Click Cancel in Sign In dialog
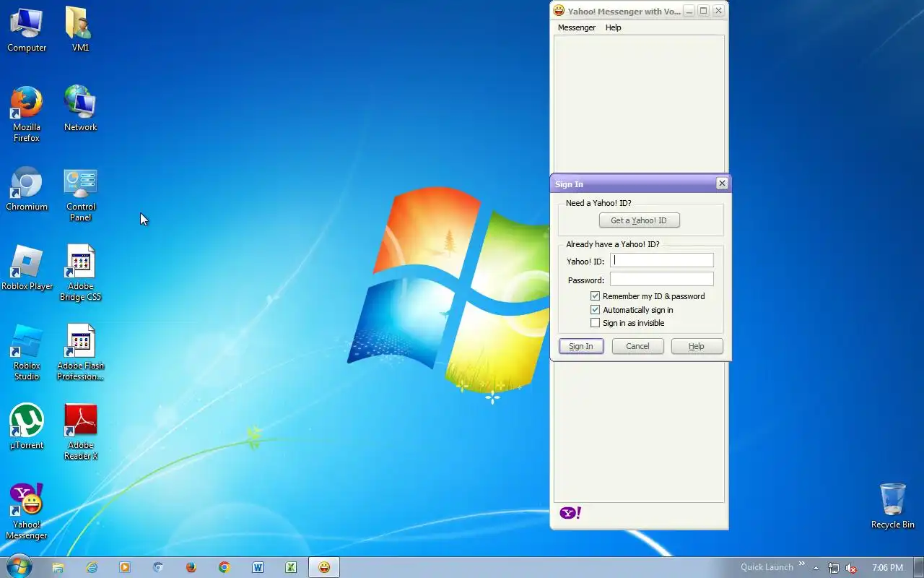The height and width of the screenshot is (578, 924). point(637,346)
